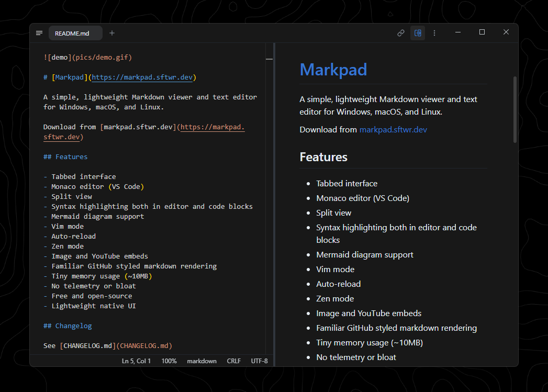Toggle the split view icon
The height and width of the screenshot is (392, 548).
pos(418,32)
